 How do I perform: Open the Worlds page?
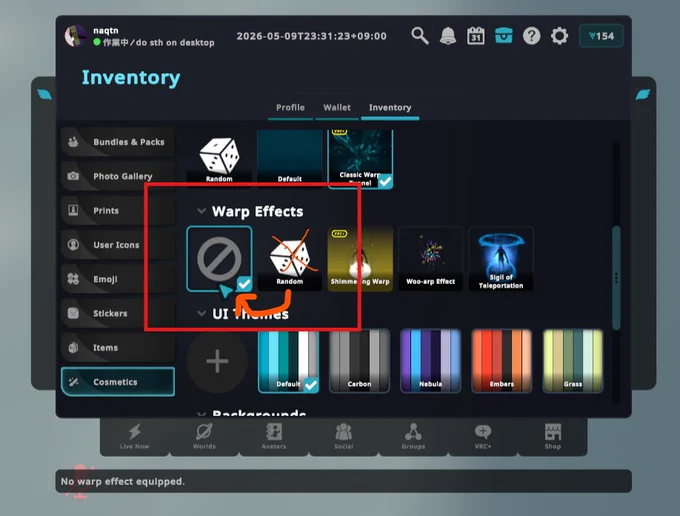coord(204,436)
